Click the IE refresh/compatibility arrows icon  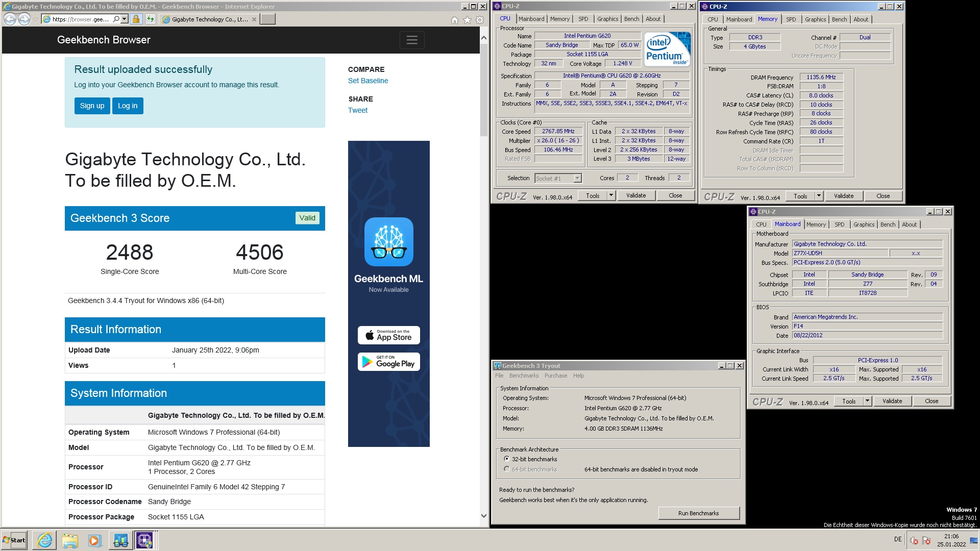pyautogui.click(x=150, y=19)
